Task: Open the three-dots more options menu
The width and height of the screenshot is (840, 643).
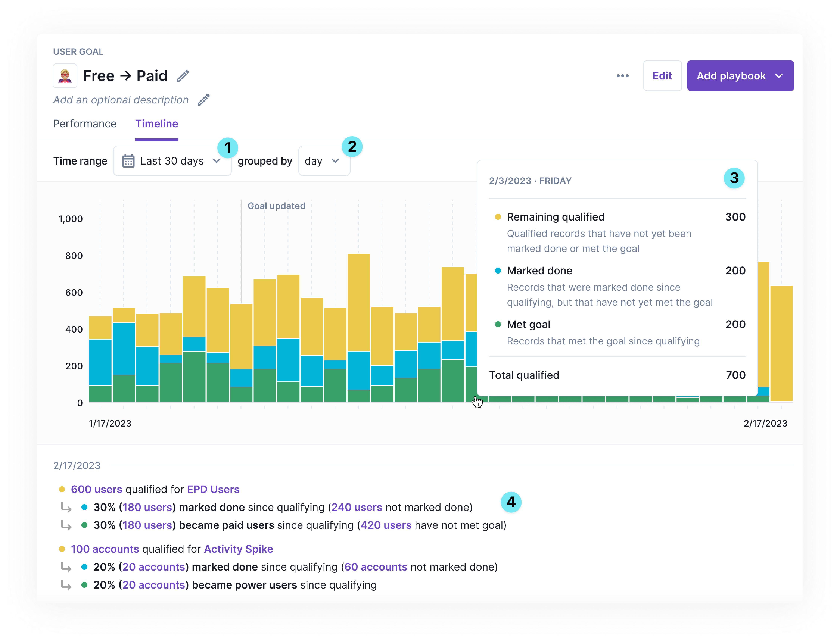Action: pyautogui.click(x=623, y=76)
